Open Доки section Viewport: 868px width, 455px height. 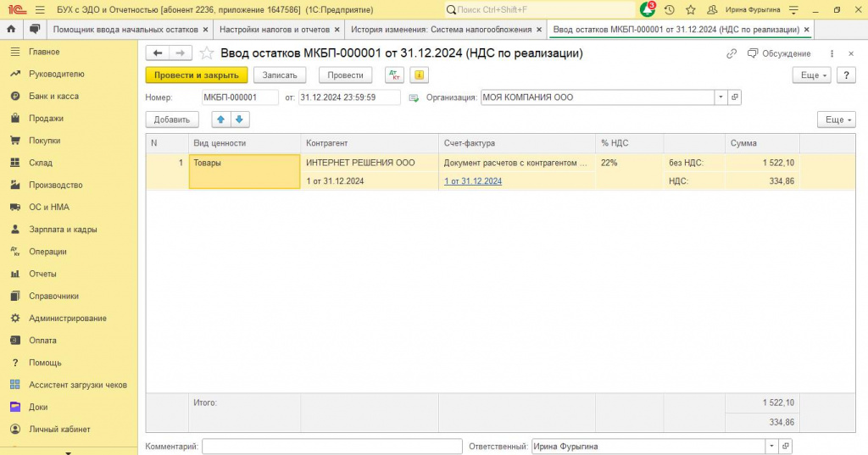pyautogui.click(x=38, y=407)
